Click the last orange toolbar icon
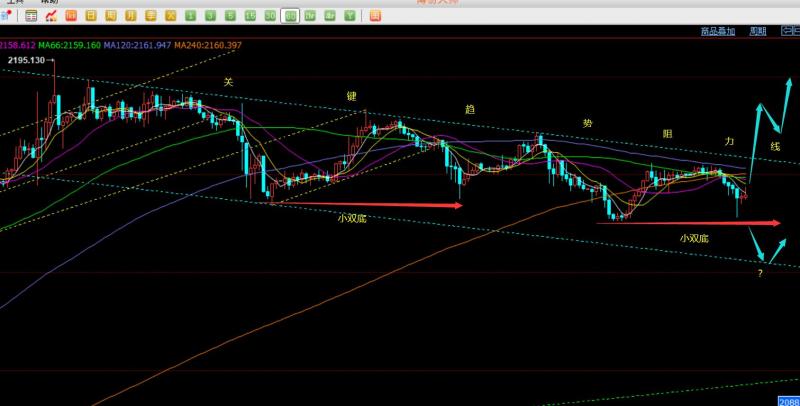The width and height of the screenshot is (800, 406). tap(375, 16)
